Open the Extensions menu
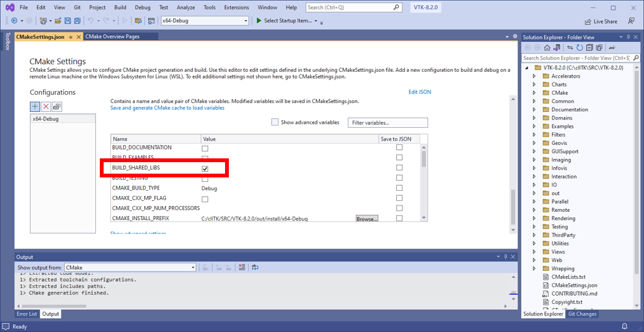This screenshot has height=332, width=644. 236,8
